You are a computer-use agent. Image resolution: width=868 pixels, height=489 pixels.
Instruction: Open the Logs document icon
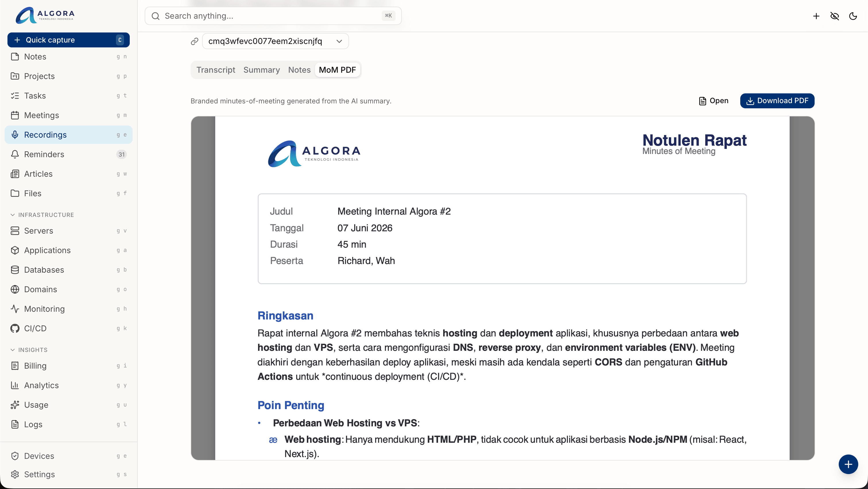coord(15,424)
